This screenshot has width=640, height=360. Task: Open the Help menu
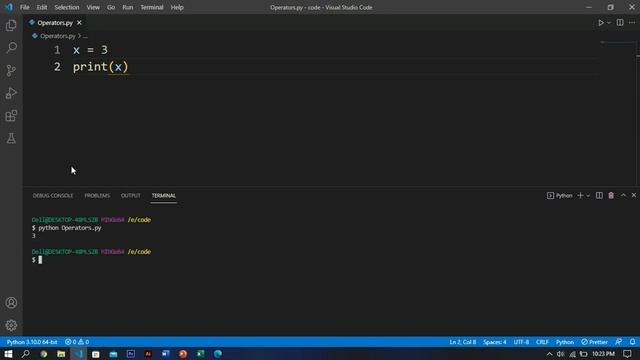tap(177, 7)
